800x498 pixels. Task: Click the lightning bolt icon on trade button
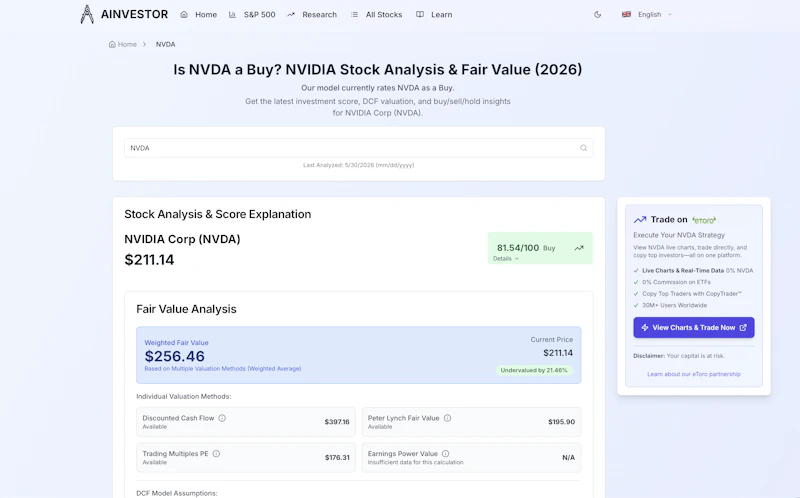coord(645,328)
